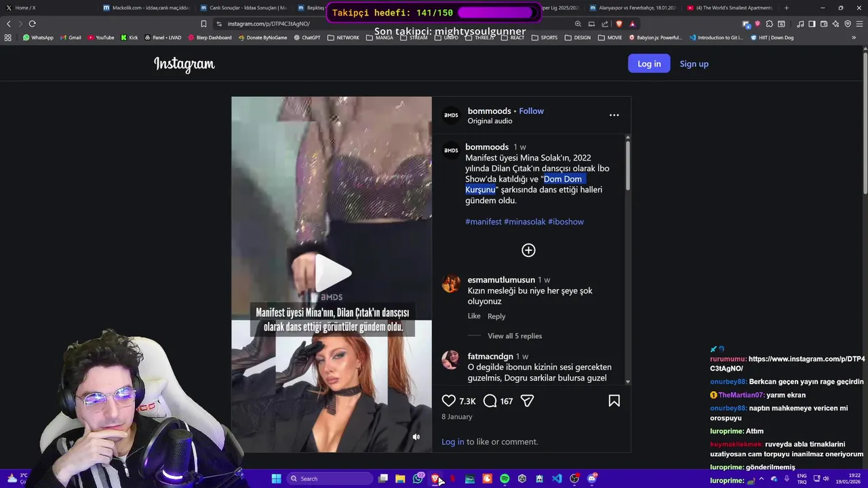Viewport: 868px width, 488px height.
Task: Click esmamutlumusun profile avatar
Action: click(x=451, y=283)
